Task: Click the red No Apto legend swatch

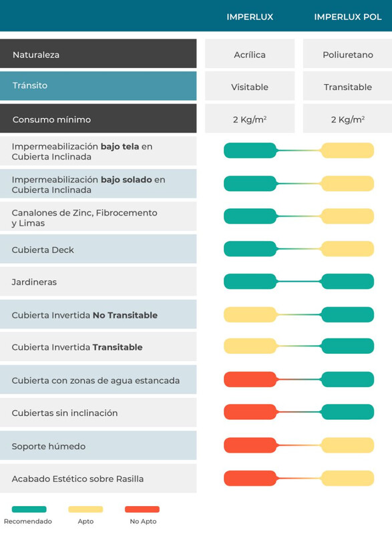Action: [142, 509]
